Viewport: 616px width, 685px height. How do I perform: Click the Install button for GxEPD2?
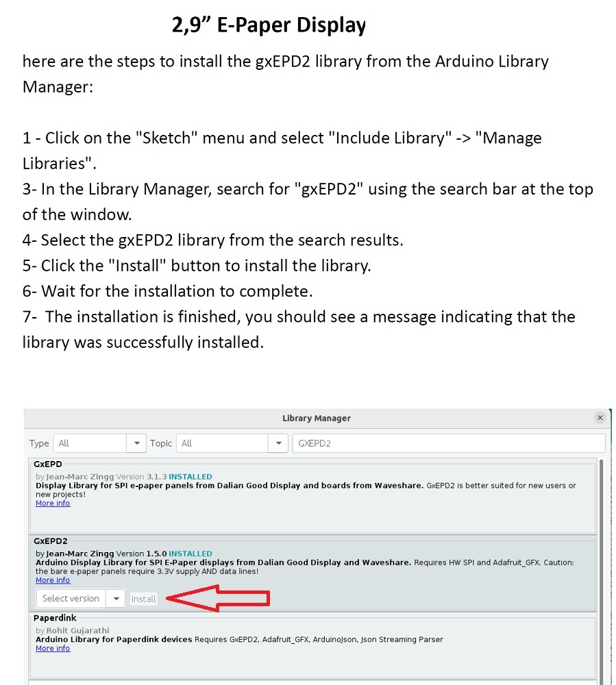point(143,599)
